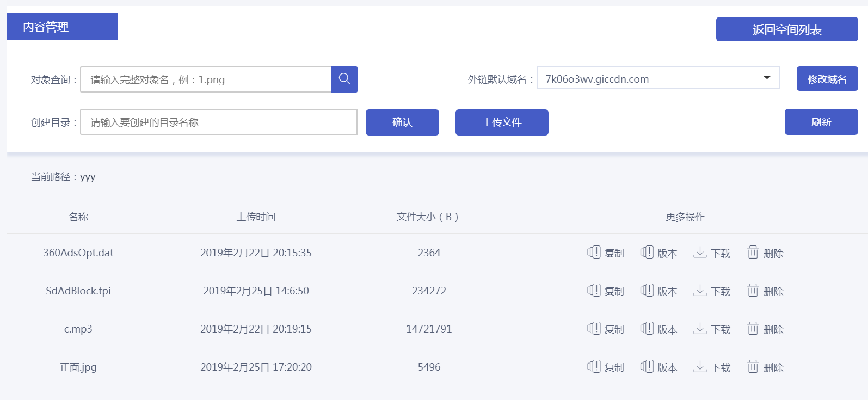Click copy icon for c.mp3
868x400 pixels.
(594, 328)
